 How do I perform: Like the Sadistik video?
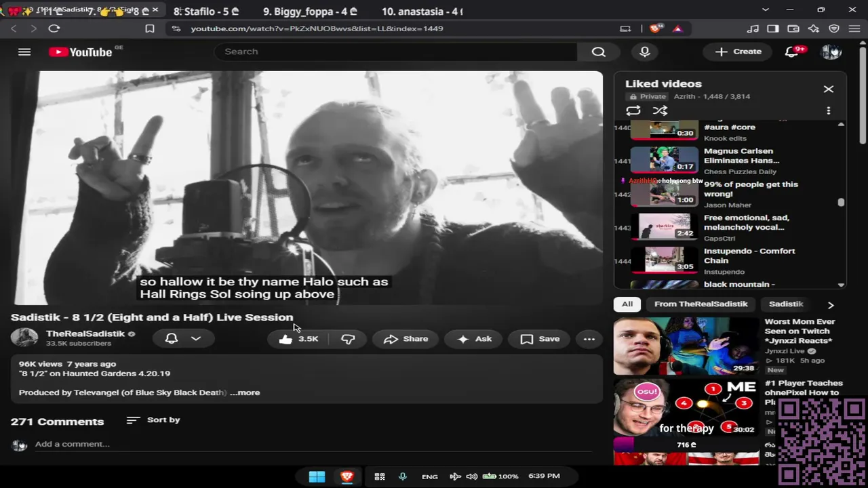298,339
